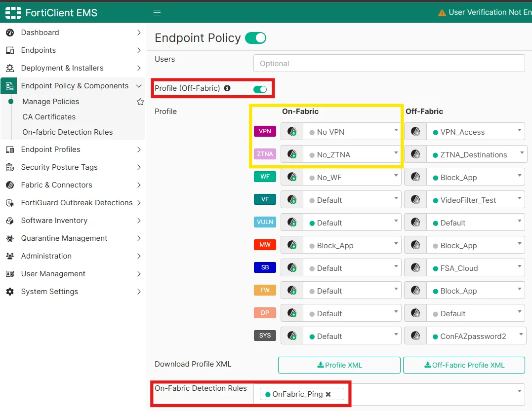Click the SB blue profile badge
The width and height of the screenshot is (532, 411).
[265, 267]
